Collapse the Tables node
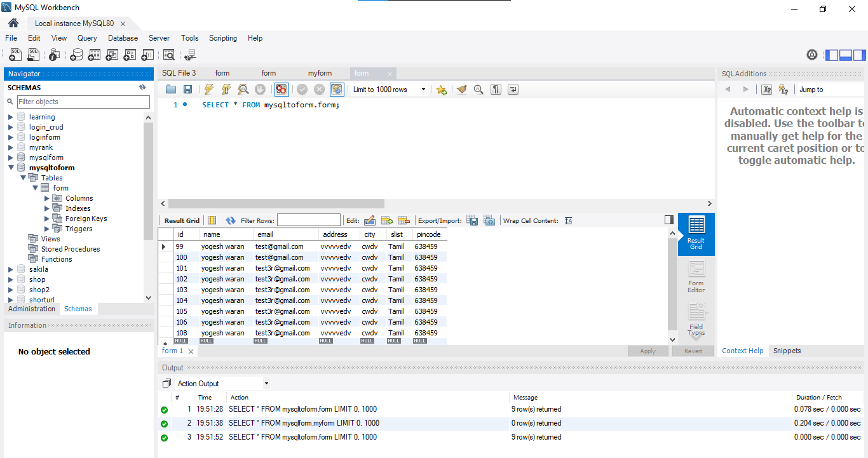This screenshot has width=868, height=458. click(23, 178)
